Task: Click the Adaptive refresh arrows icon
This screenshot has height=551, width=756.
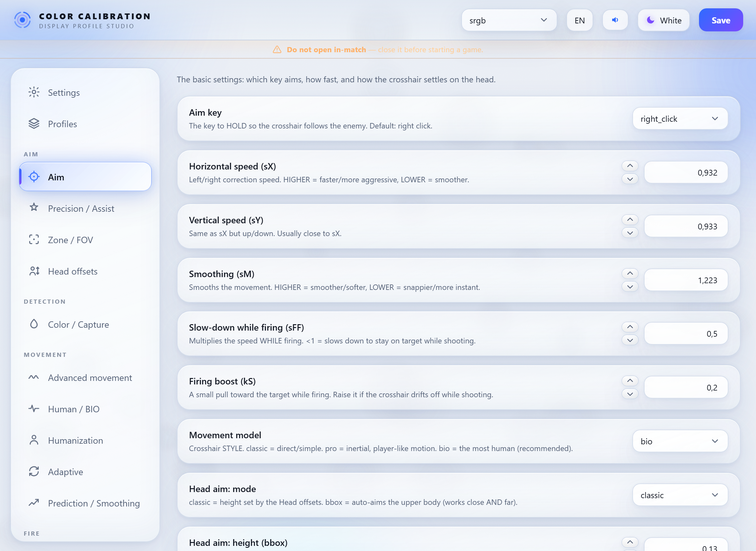Action: coord(34,471)
